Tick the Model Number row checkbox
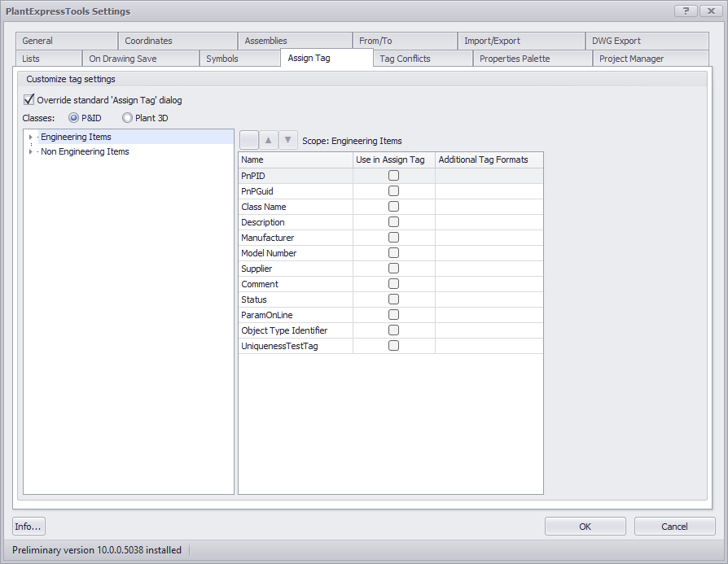This screenshot has width=728, height=564. (393, 253)
